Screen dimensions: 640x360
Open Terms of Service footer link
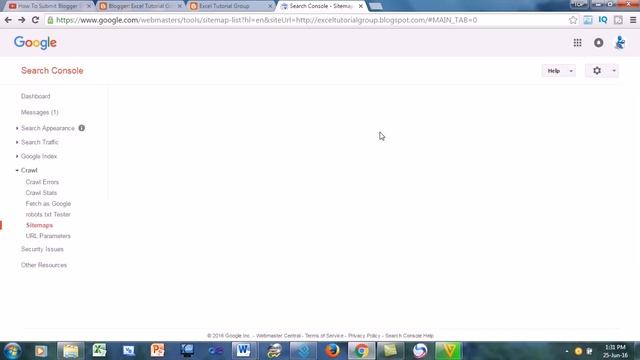pyautogui.click(x=324, y=336)
